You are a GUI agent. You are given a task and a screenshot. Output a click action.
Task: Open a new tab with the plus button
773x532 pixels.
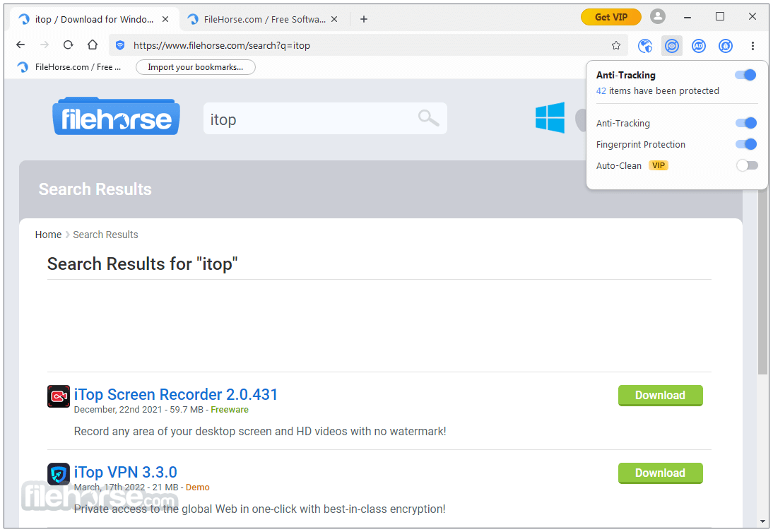(x=364, y=19)
